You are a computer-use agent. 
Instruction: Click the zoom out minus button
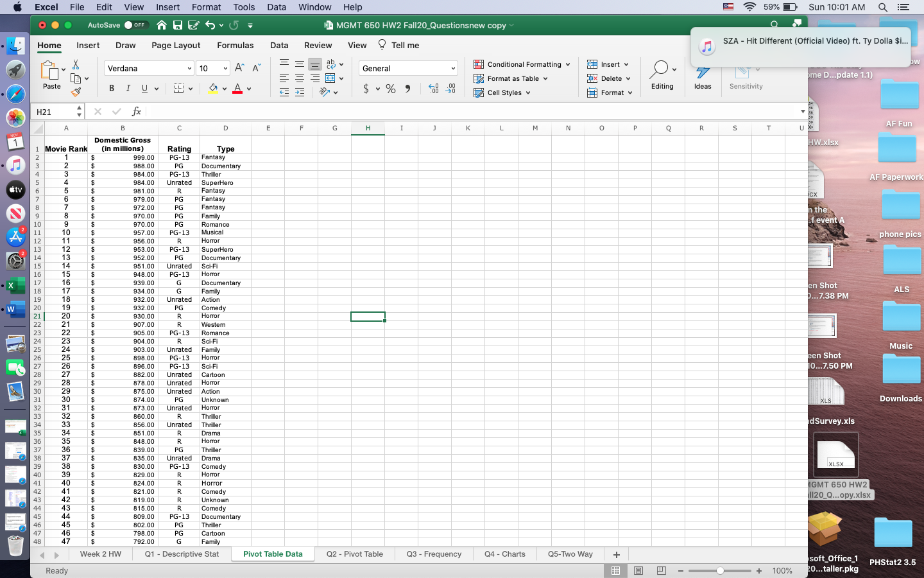[681, 571]
